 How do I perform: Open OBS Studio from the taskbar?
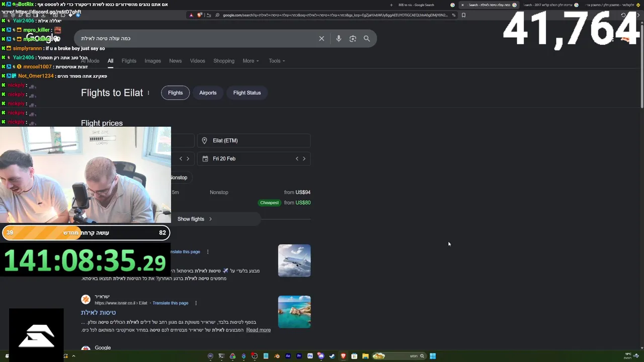click(x=255, y=356)
